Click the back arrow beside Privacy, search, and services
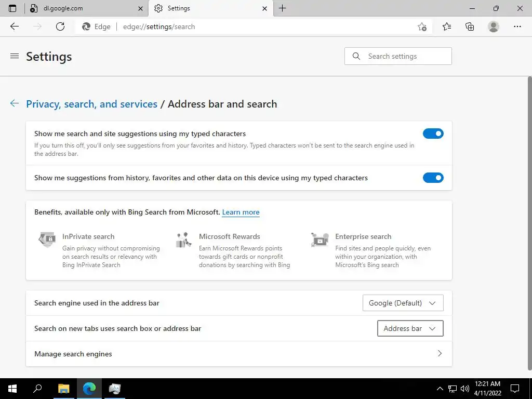 14,103
